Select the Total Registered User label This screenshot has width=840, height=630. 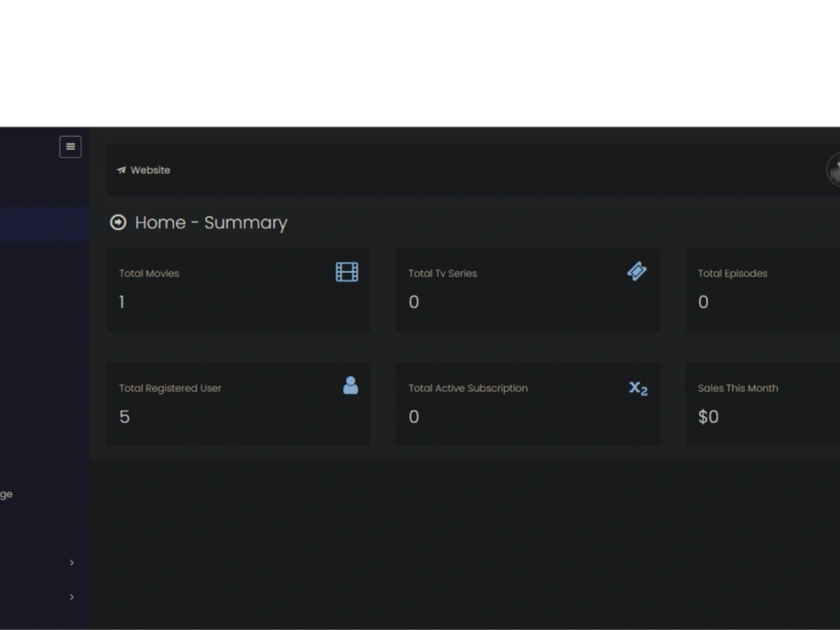170,388
